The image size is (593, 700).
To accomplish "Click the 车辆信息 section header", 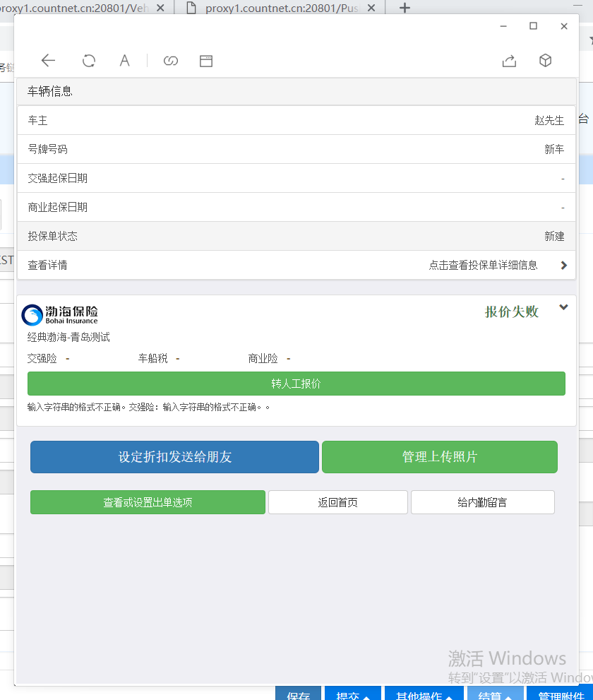I will 296,92.
